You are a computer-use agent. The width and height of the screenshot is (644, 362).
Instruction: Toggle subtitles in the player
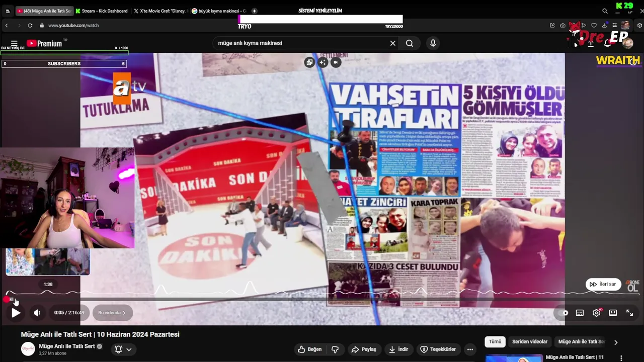coord(580,313)
